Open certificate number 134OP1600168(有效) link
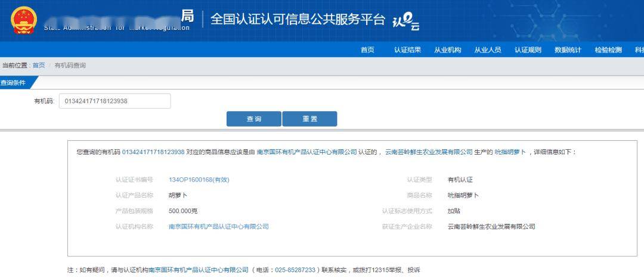This screenshot has width=644, height=277. (199, 180)
